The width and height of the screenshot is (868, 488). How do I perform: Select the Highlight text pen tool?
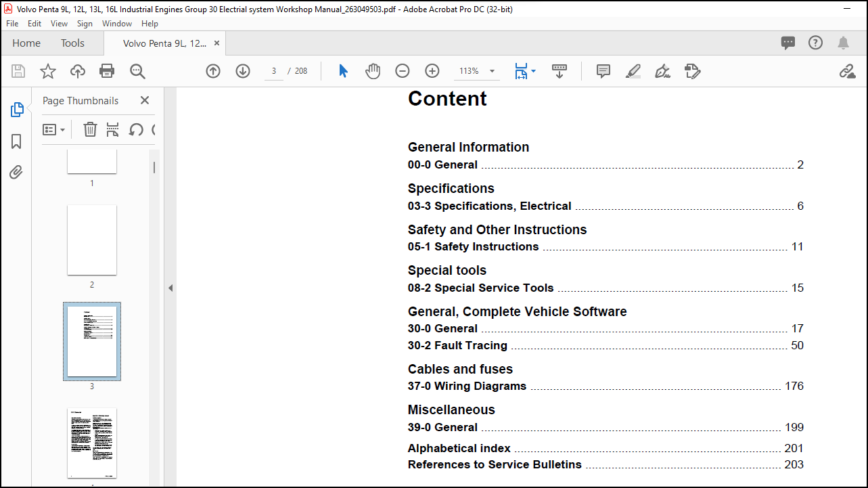633,71
